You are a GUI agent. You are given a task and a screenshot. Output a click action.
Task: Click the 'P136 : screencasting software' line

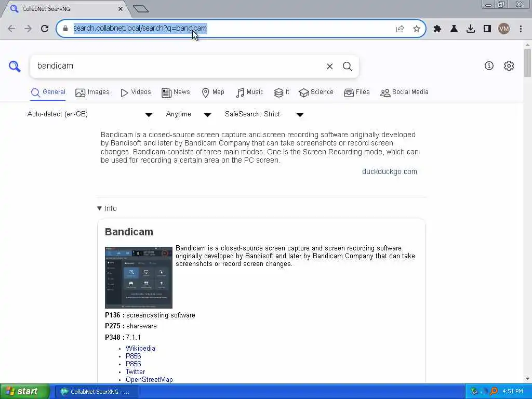(x=150, y=315)
